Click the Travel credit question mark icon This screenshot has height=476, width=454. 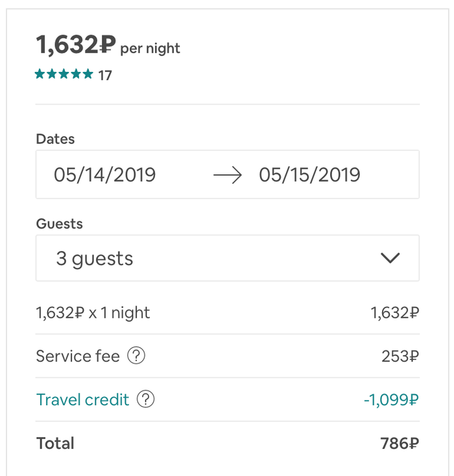[147, 399]
